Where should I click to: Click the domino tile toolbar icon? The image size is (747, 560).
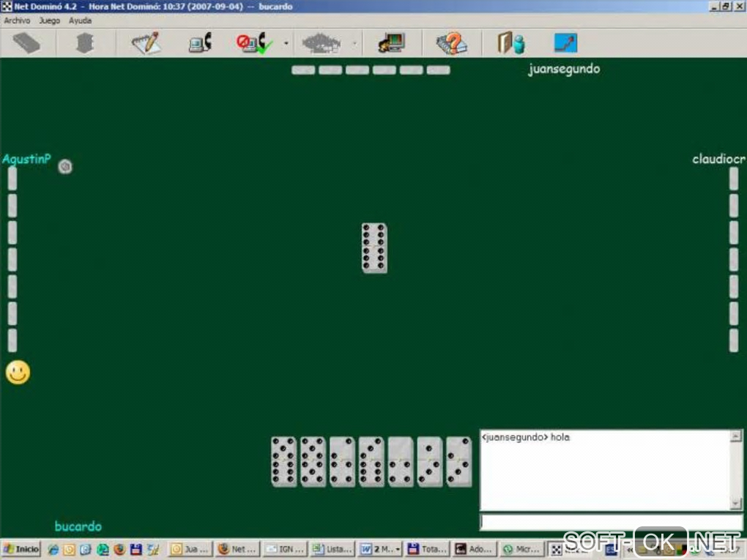26,43
